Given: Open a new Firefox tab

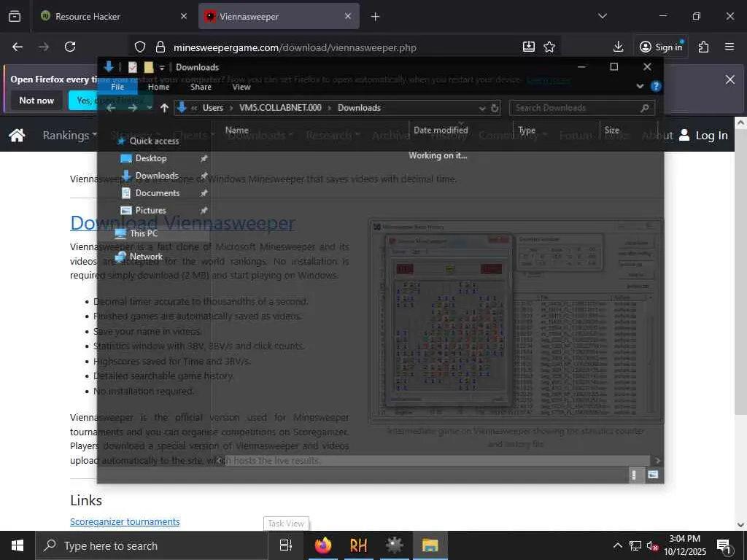Looking at the screenshot, I should coord(376,17).
